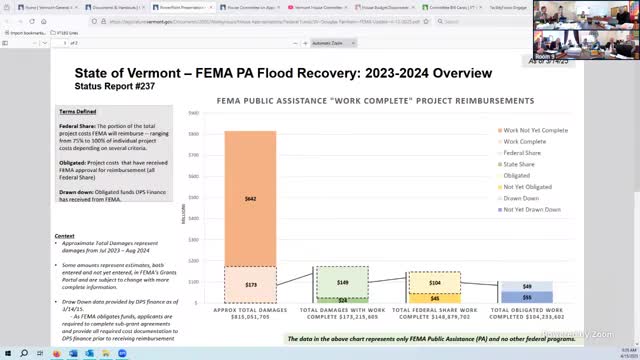The height and width of the screenshot is (360, 640).
Task: Switch to Committee Bill Cases tab
Action: click(451, 7)
